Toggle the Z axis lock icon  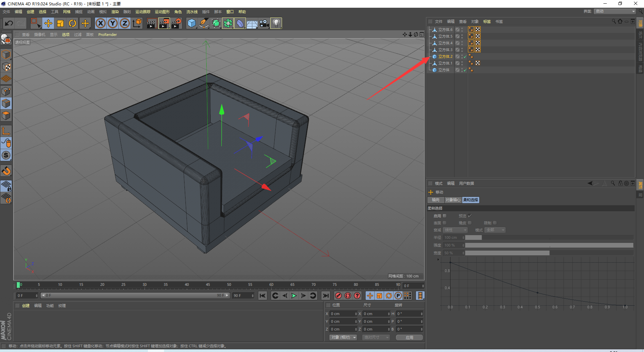125,23
